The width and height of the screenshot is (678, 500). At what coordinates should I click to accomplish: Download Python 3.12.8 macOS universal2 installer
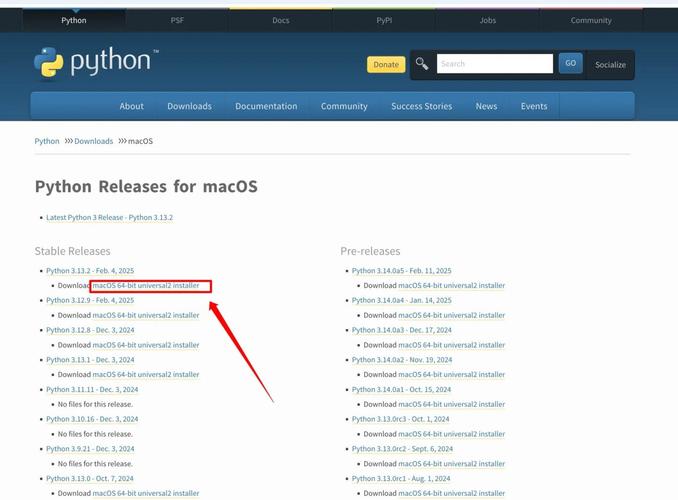pyautogui.click(x=146, y=345)
